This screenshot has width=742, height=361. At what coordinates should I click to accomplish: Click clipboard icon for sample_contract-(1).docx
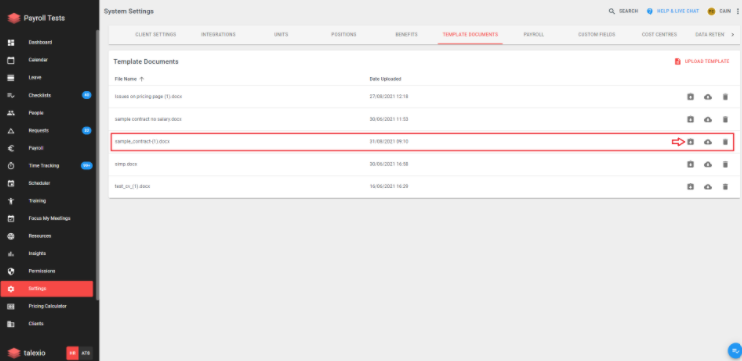(690, 142)
